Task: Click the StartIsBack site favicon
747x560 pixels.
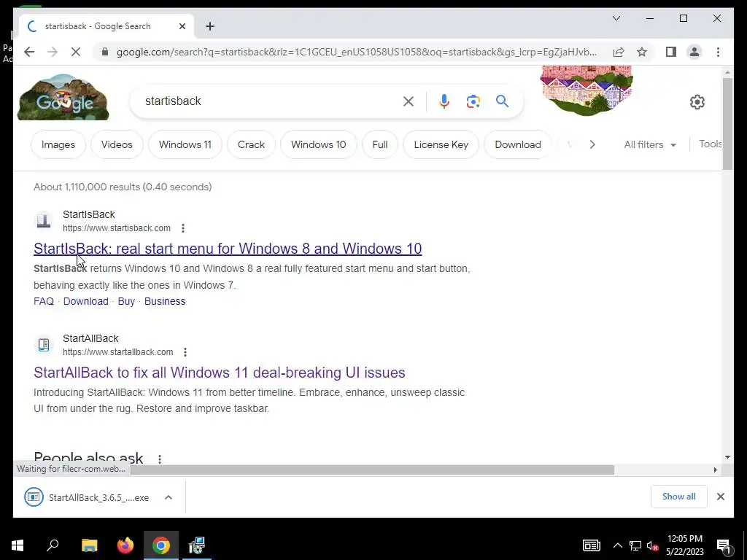Action: click(43, 220)
